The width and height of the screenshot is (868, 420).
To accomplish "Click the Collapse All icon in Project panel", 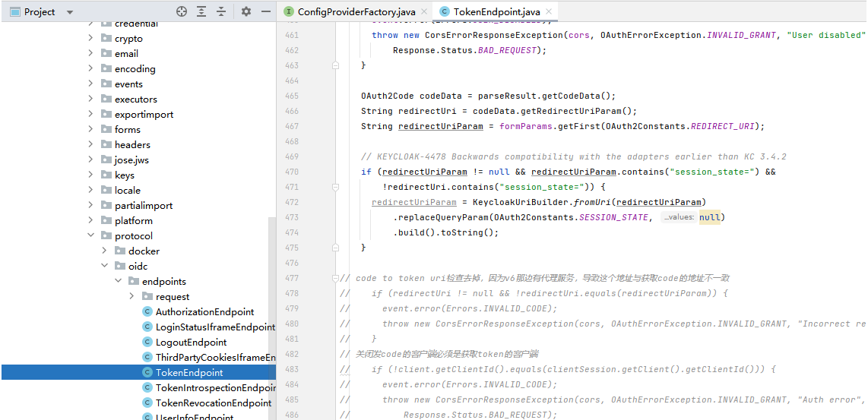I will pyautogui.click(x=221, y=11).
